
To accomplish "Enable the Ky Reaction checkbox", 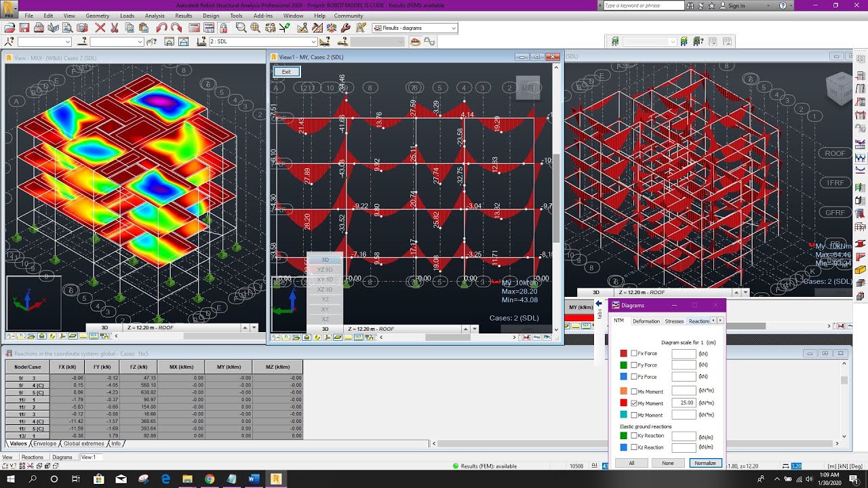I will coord(634,436).
